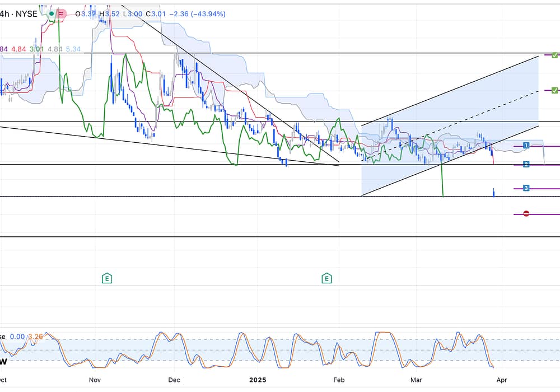The height and width of the screenshot is (392, 560).
Task: Click the red stop-loss minus marker
Action: click(526, 214)
